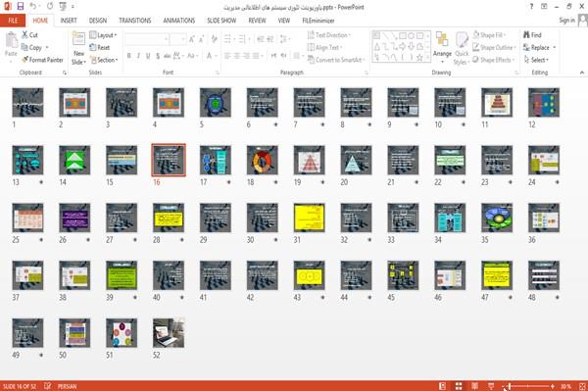Open the Shape Outline dropdown
This screenshot has height=391, width=588.
click(x=494, y=47)
